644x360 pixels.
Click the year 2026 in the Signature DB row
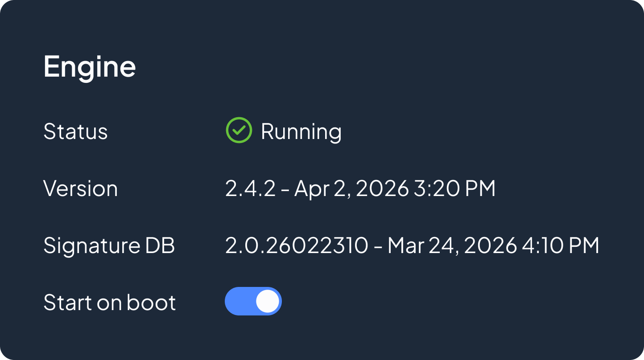(x=490, y=245)
